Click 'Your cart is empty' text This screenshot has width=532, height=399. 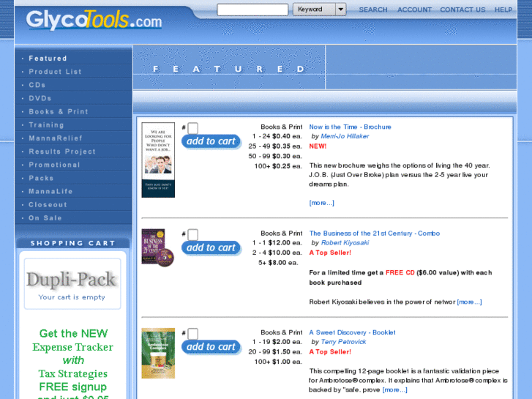coord(72,297)
